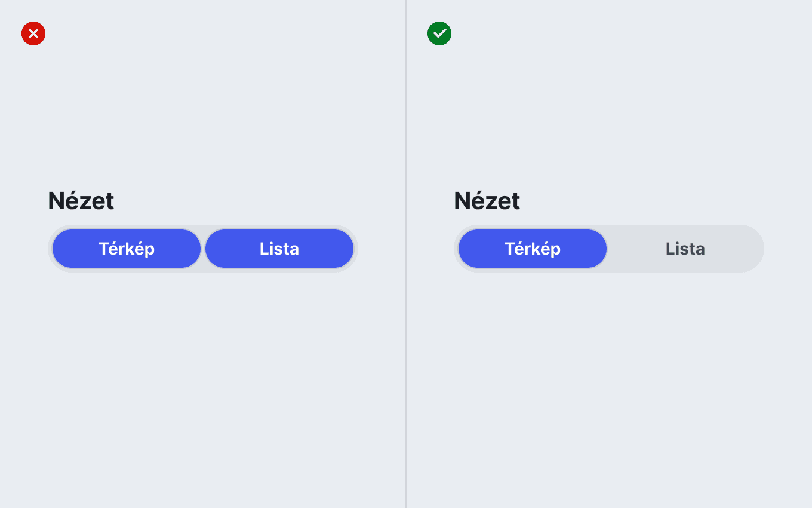The height and width of the screenshot is (508, 812).
Task: Click the red X incorrect-example icon
Action: point(33,33)
